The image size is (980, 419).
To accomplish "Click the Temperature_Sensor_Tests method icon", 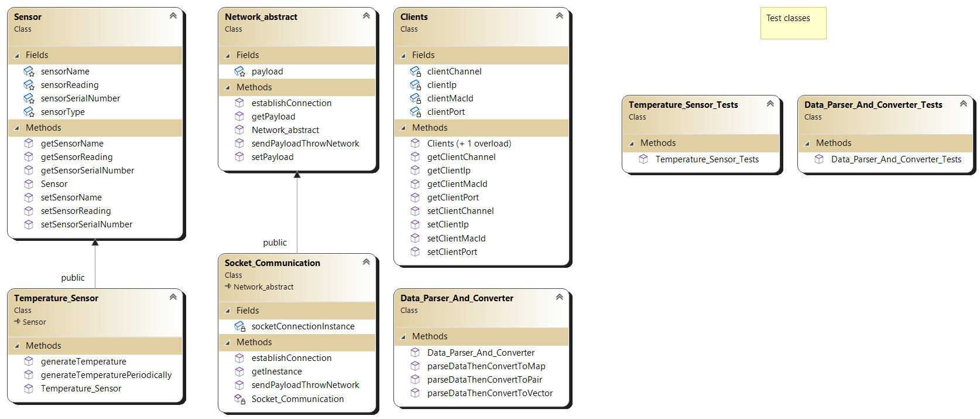I will [643, 159].
